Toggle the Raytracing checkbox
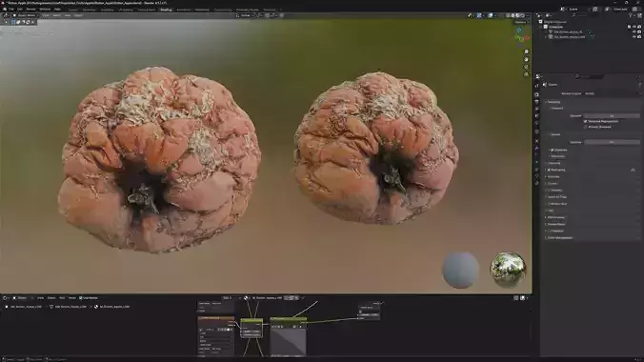Image resolution: width=644 pixels, height=362 pixels. tap(549, 170)
